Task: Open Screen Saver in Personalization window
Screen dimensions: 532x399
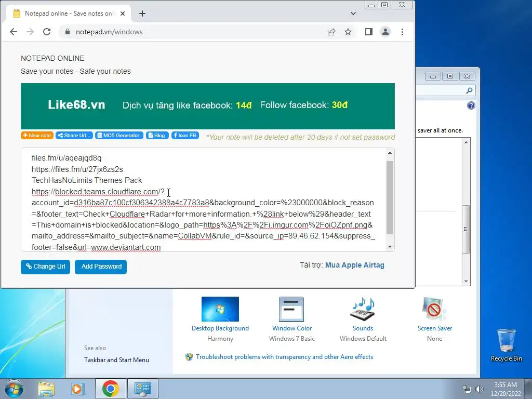Action: 435,319
